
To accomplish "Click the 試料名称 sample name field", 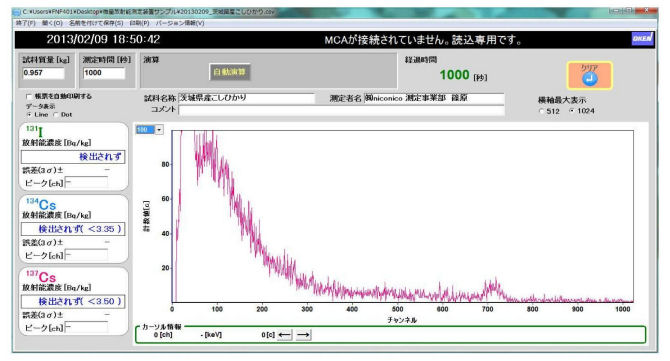I will click(x=246, y=98).
